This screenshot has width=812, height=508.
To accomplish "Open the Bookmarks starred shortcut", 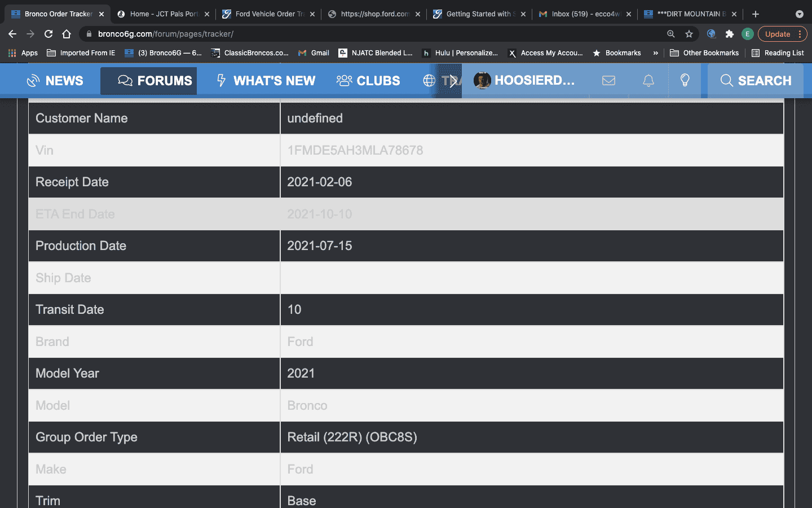I will 617,53.
